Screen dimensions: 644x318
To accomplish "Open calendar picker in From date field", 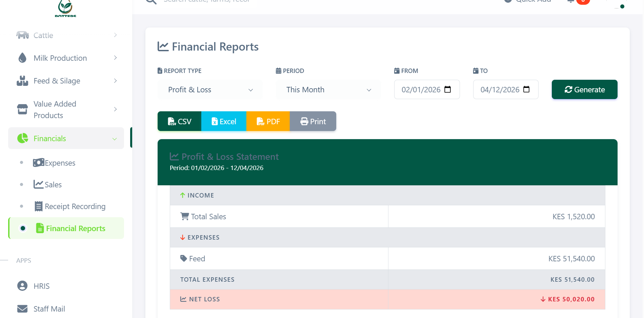I will click(447, 90).
